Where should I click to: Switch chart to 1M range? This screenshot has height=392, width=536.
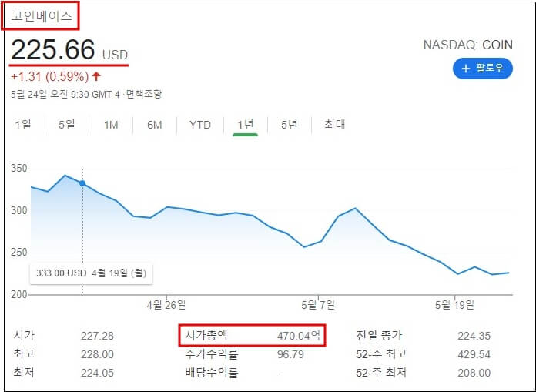(111, 125)
